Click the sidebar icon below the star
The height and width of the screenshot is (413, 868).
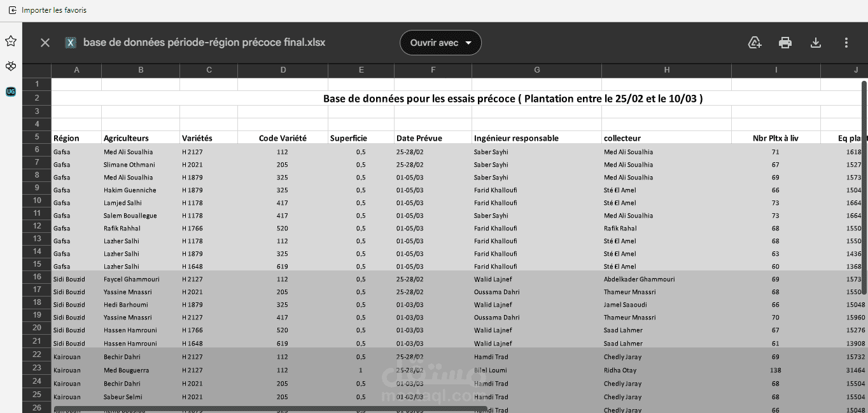(x=11, y=66)
